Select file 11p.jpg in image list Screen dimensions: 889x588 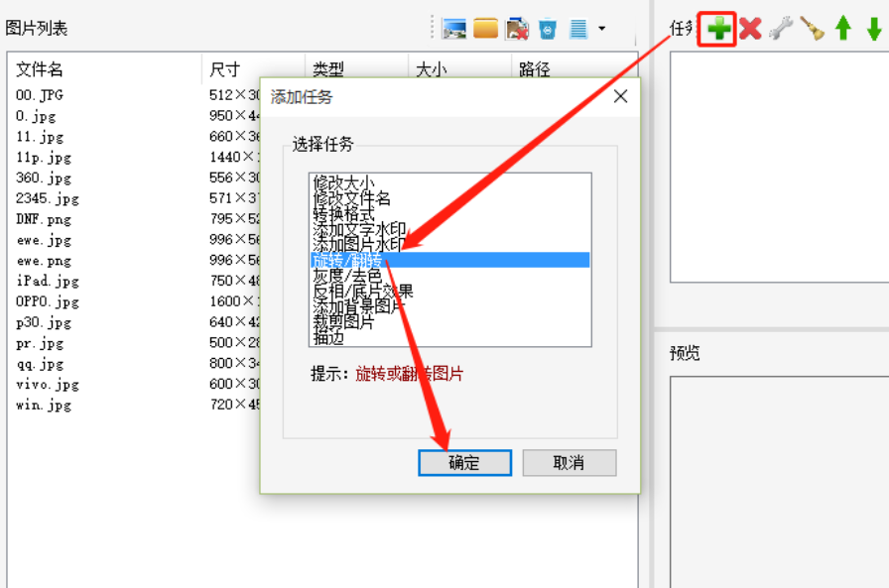(44, 158)
